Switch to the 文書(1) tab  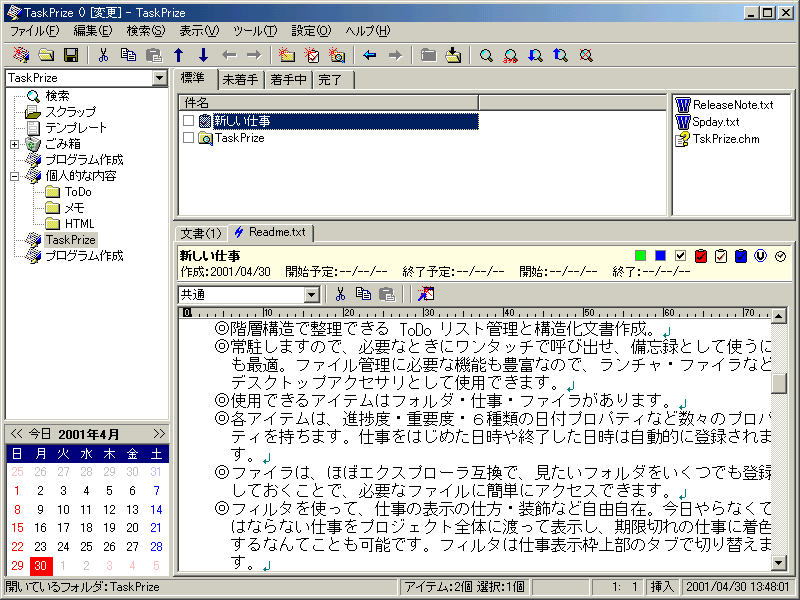pyautogui.click(x=201, y=233)
